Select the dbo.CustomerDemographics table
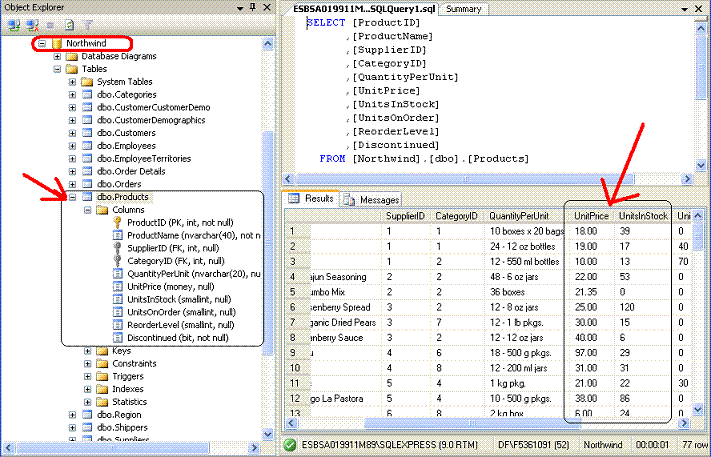This screenshot has height=457, width=711. (x=151, y=120)
